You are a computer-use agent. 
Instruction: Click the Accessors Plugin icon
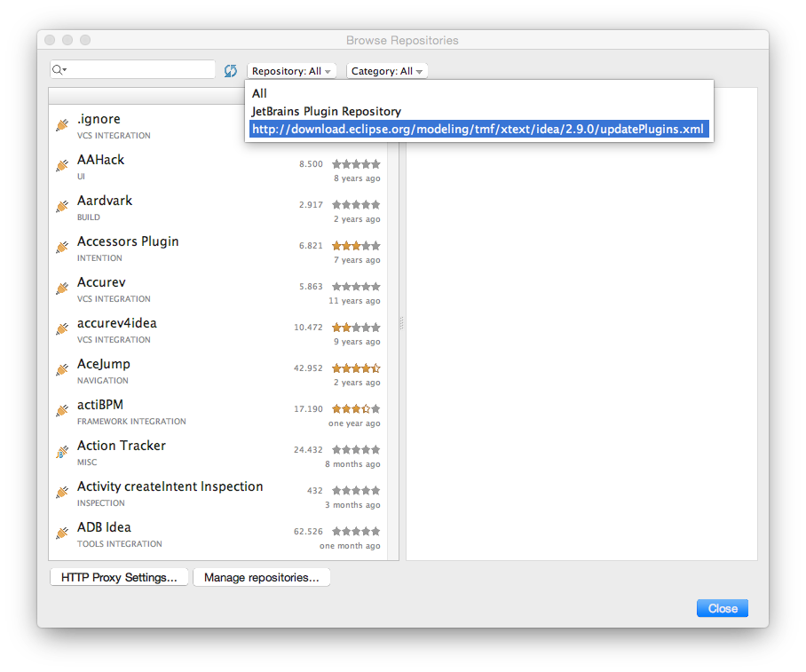pyautogui.click(x=60, y=248)
